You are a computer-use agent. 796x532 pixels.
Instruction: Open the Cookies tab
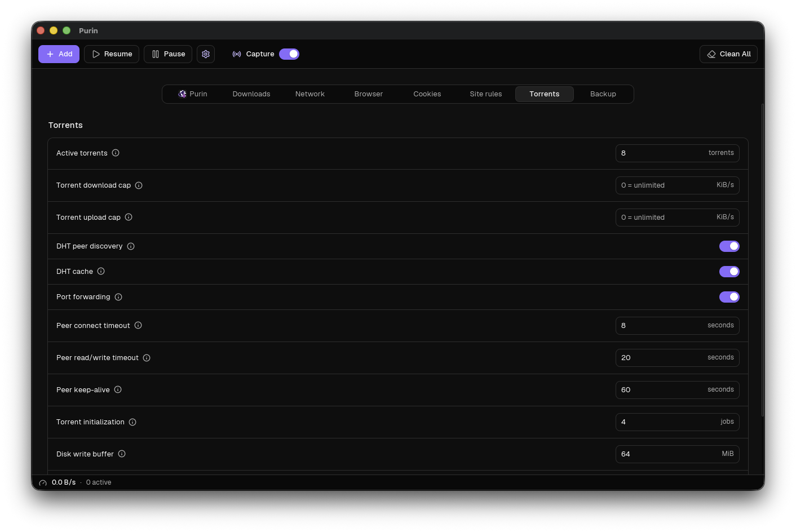coord(427,94)
